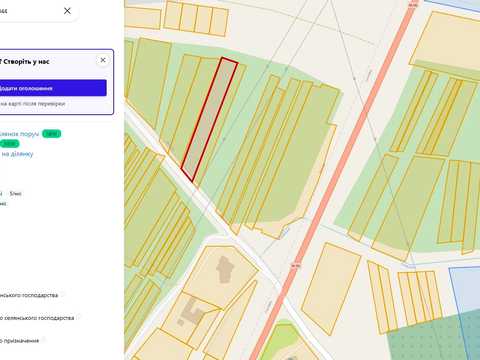Select the '5 км' radius chip
Viewport: 480px width, 360px height.
(15, 193)
